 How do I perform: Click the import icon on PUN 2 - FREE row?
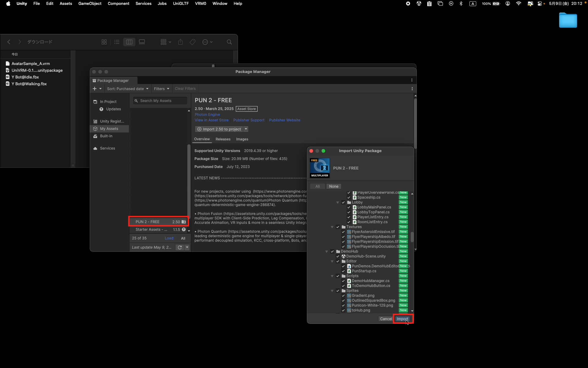(x=184, y=222)
